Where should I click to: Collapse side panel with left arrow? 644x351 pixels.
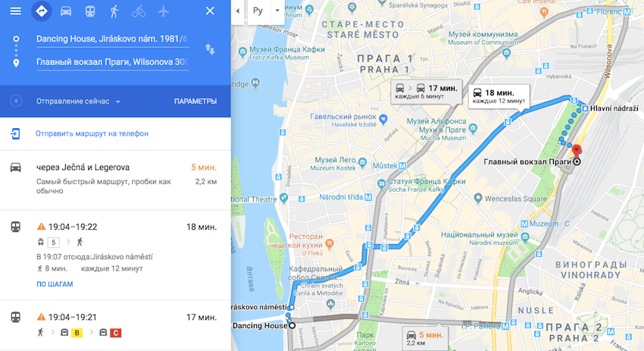point(237,11)
